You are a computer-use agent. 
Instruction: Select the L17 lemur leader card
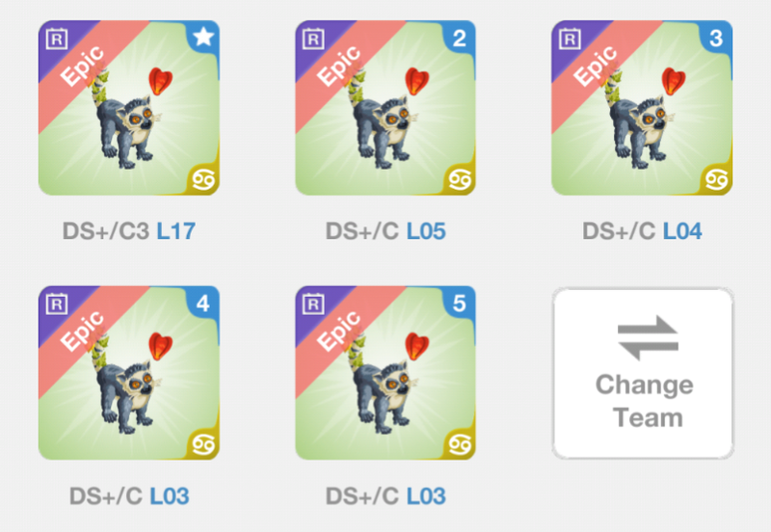pos(129,108)
